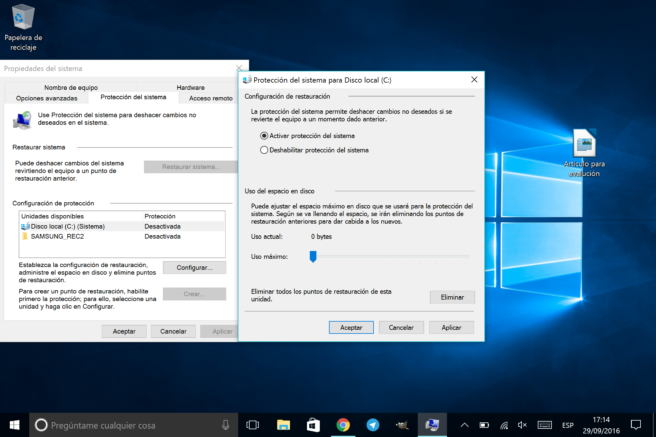656x437 pixels.
Task: Open File Explorer from the taskbar
Action: click(283, 425)
